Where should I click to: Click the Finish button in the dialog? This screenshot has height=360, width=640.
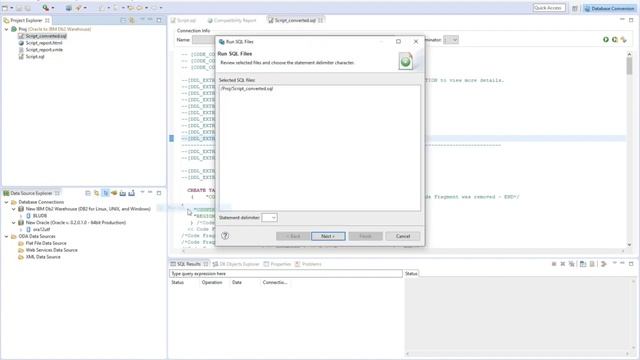365,236
